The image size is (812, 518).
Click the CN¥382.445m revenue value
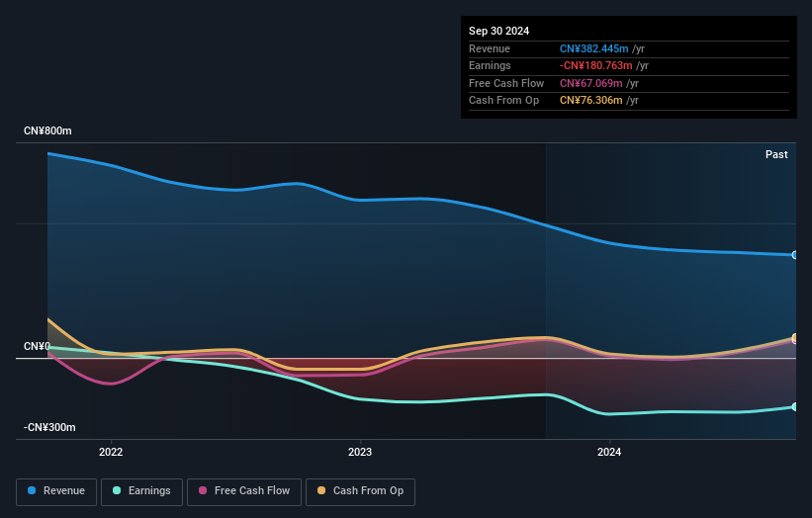594,48
